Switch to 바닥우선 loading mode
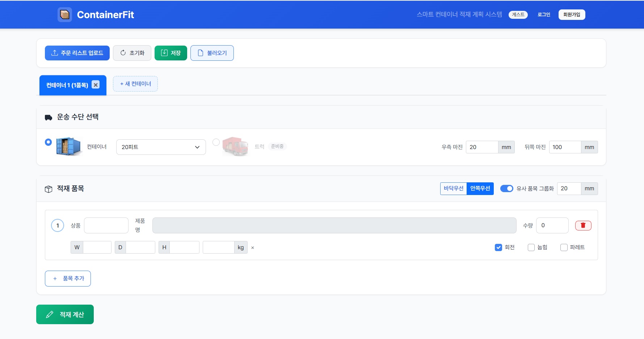The width and height of the screenshot is (644, 339). 453,188
